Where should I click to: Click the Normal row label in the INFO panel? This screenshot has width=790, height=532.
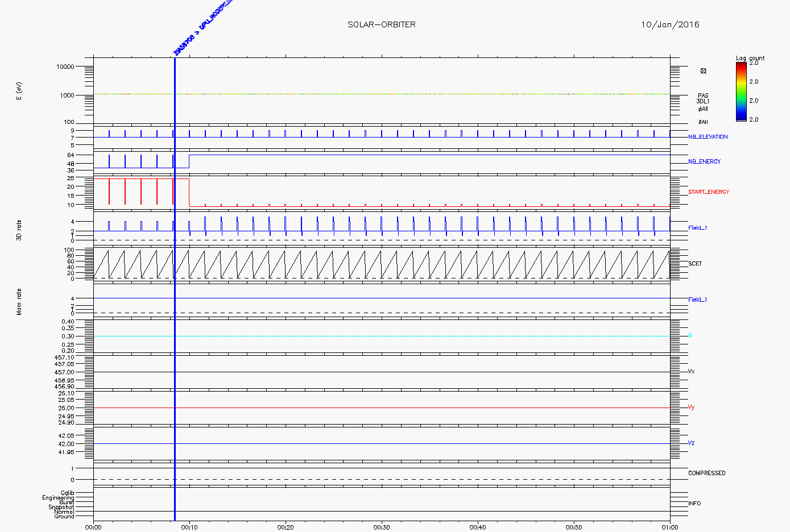click(64, 512)
